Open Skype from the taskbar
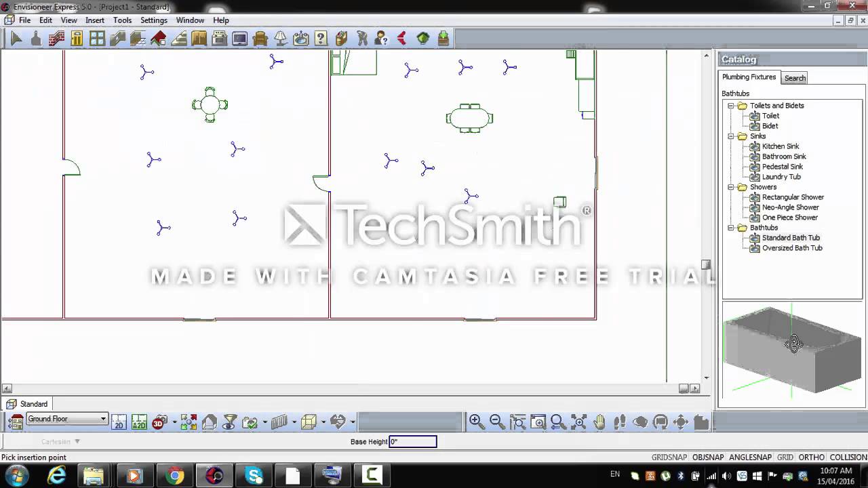Viewport: 868px width, 488px height. pyautogui.click(x=254, y=476)
